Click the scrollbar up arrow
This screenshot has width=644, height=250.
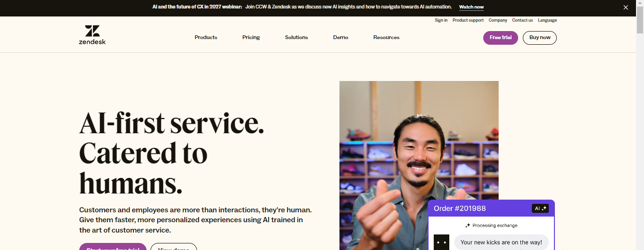pyautogui.click(x=640, y=3)
